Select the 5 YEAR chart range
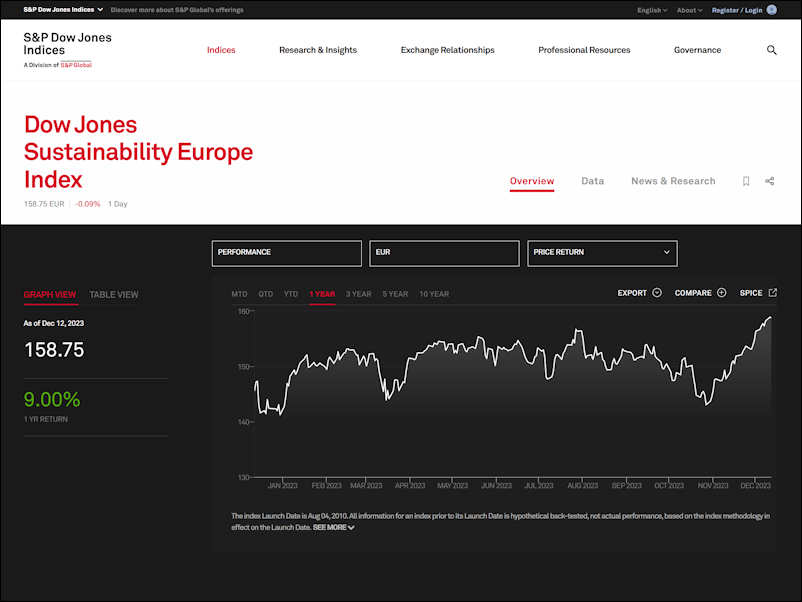 (395, 294)
